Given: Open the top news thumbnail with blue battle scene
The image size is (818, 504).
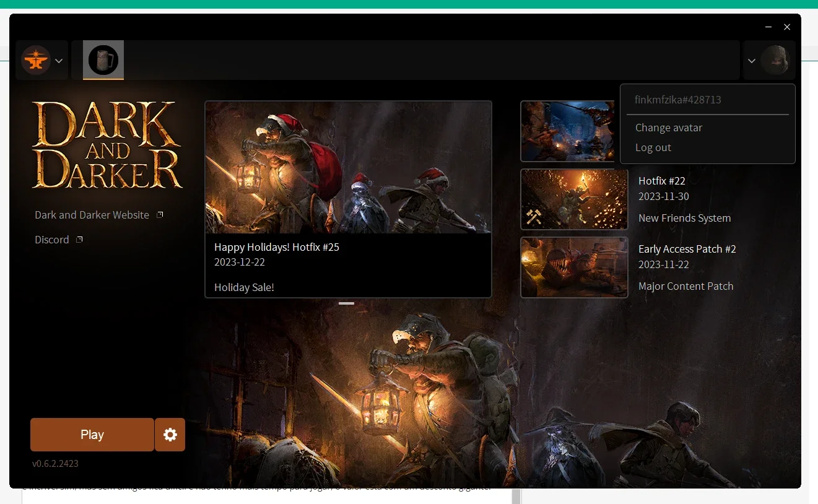Looking at the screenshot, I should pos(568,131).
